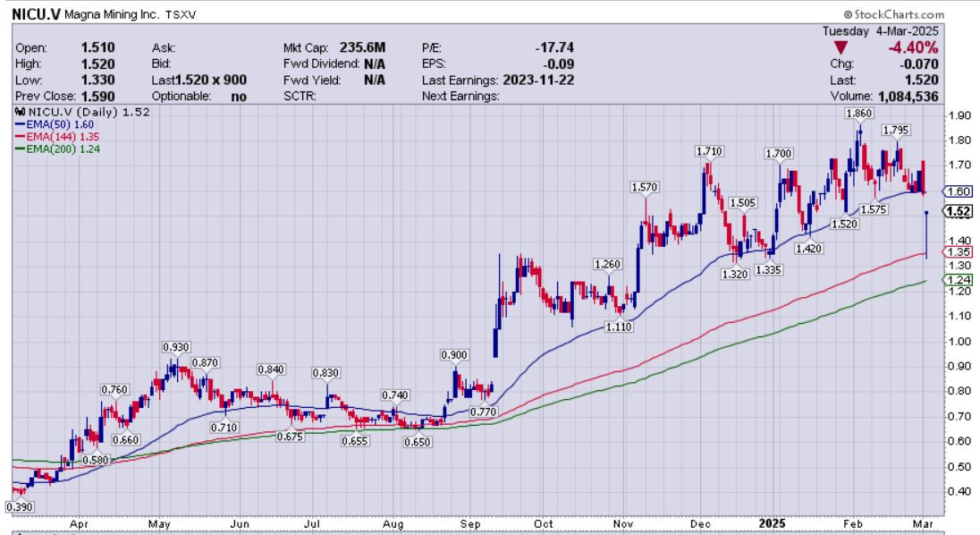Click the NICU.V ticker symbol in the header
Screen dimensions: 980x535
tap(37, 14)
